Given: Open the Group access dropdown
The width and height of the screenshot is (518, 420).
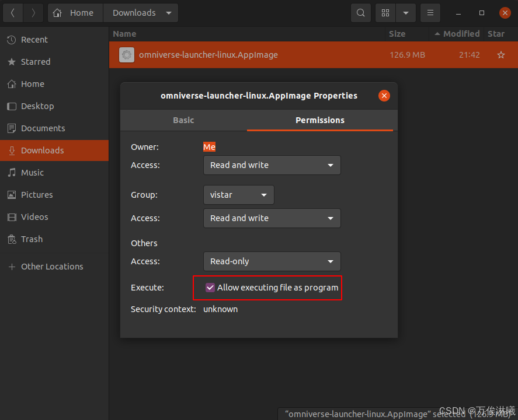Looking at the screenshot, I should [x=272, y=218].
